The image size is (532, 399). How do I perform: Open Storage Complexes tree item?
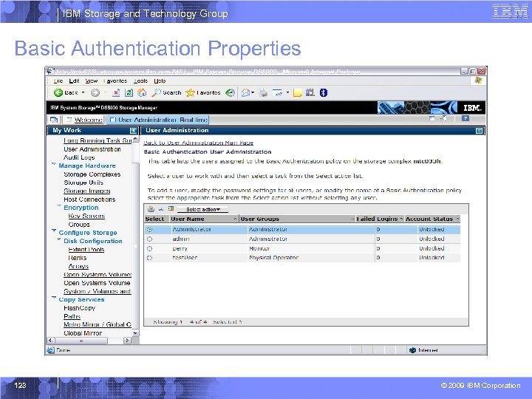pyautogui.click(x=92, y=174)
